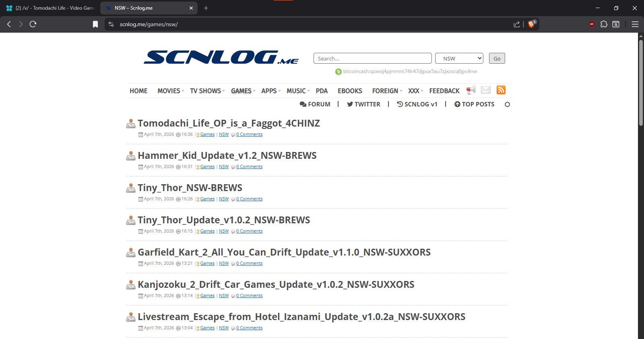Expand the MOVIES menu
This screenshot has height=339, width=644.
pos(171,91)
